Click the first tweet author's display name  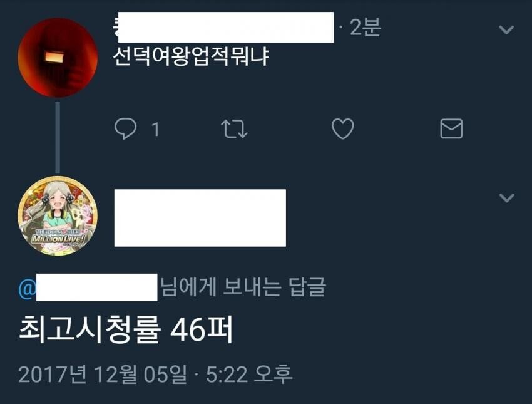pyautogui.click(x=223, y=27)
